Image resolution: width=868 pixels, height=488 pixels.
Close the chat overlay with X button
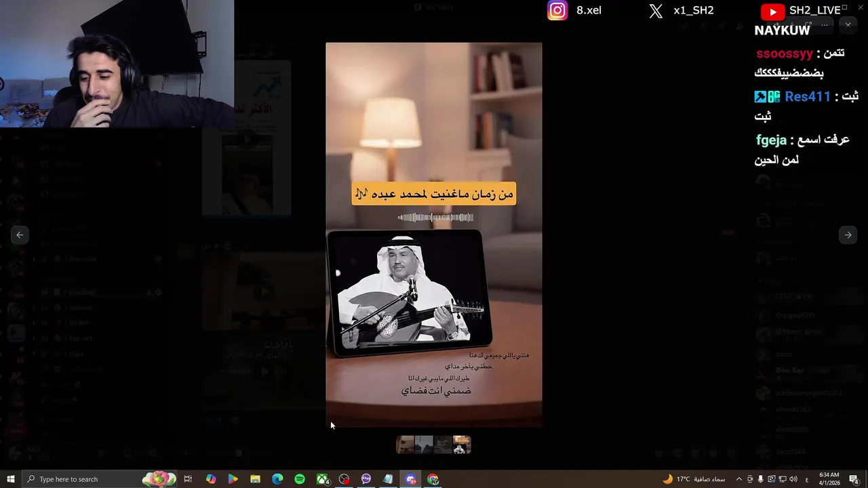pyautogui.click(x=848, y=24)
